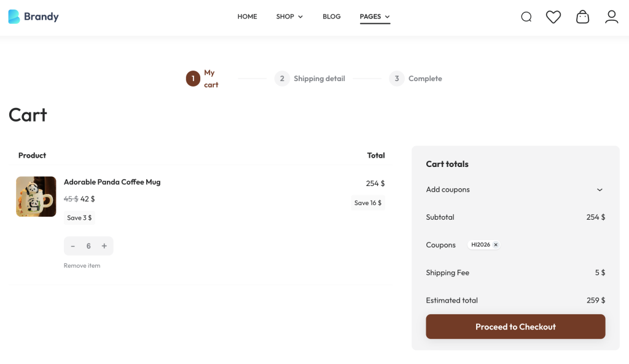Open the search icon in header
The width and height of the screenshot is (629, 364).
tap(526, 17)
